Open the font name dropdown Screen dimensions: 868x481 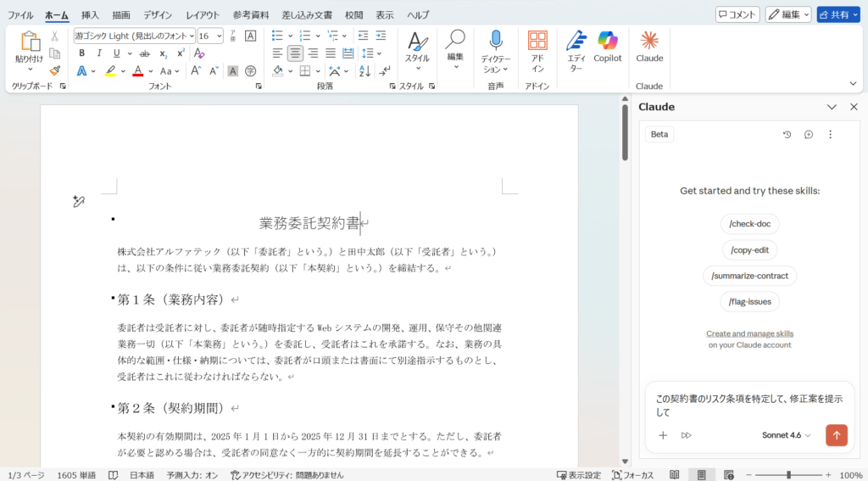pyautogui.click(x=192, y=36)
